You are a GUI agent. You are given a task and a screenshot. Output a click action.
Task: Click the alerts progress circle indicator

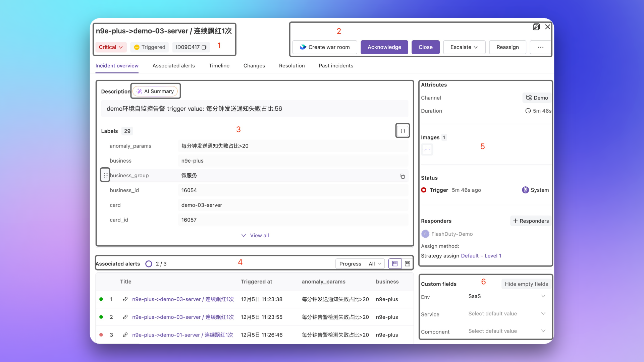(x=149, y=264)
